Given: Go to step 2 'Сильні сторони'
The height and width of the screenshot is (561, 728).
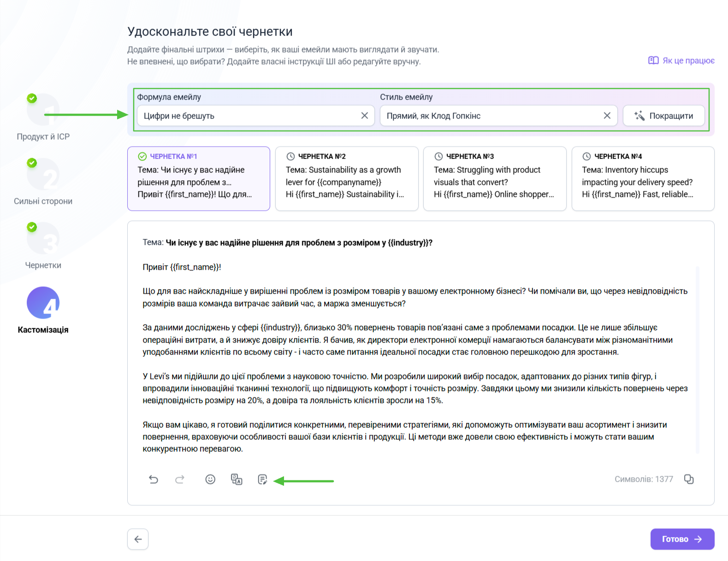Looking at the screenshot, I should (x=43, y=182).
